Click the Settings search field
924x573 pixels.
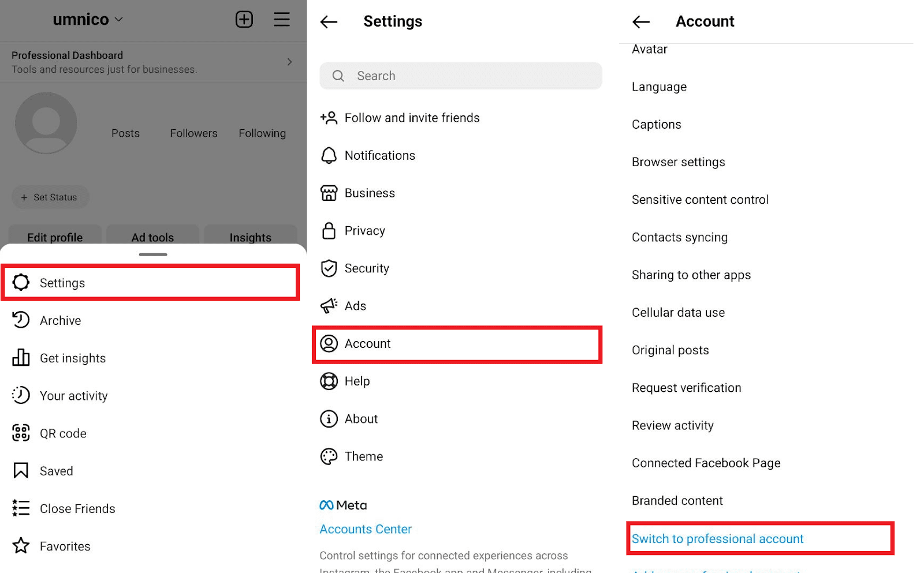461,76
